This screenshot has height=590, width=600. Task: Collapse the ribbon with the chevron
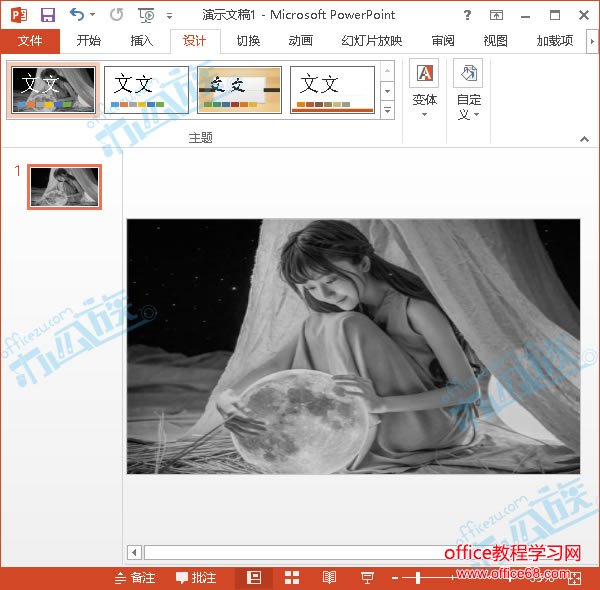(x=584, y=139)
